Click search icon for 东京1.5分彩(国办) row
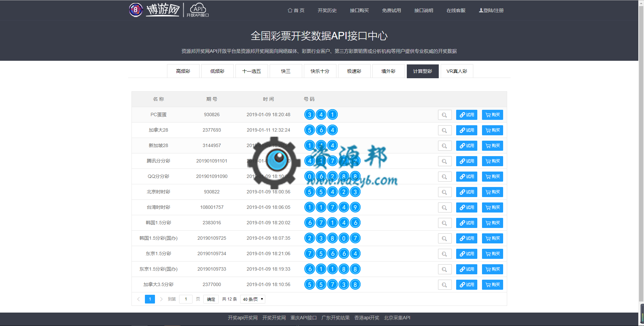The height and width of the screenshot is (326, 644). [x=445, y=269]
